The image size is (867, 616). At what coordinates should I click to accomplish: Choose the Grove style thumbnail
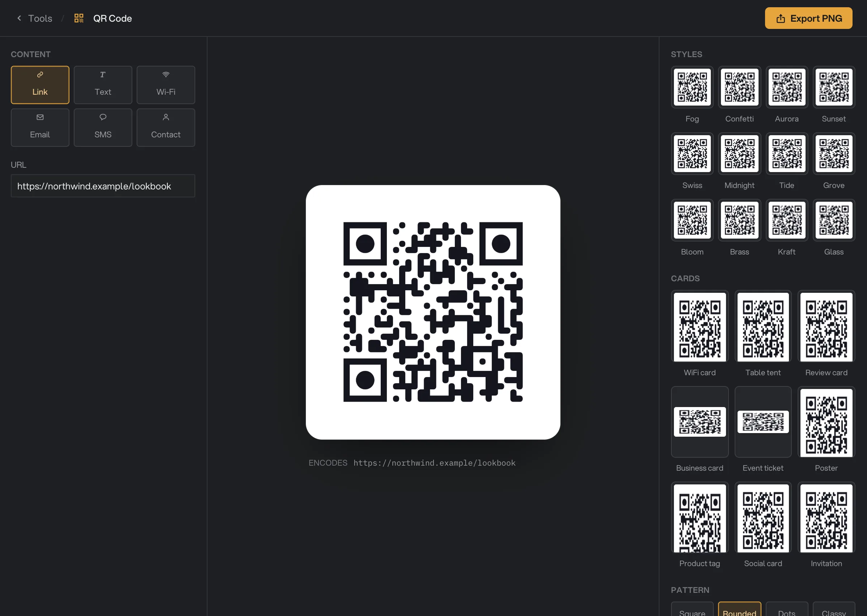coord(834,154)
